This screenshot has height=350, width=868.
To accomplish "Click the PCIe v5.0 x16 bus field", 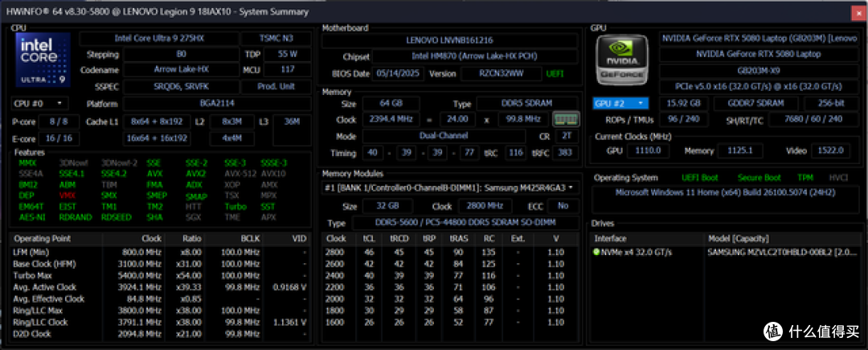I will click(x=759, y=88).
